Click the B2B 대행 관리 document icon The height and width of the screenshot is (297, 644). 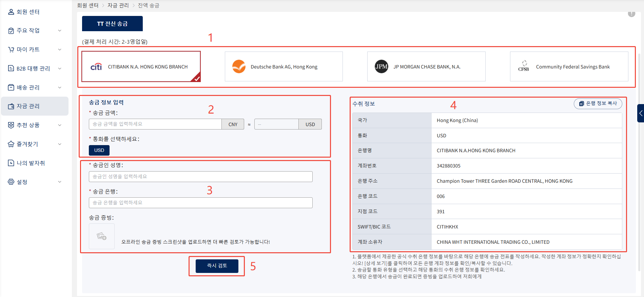11,68
